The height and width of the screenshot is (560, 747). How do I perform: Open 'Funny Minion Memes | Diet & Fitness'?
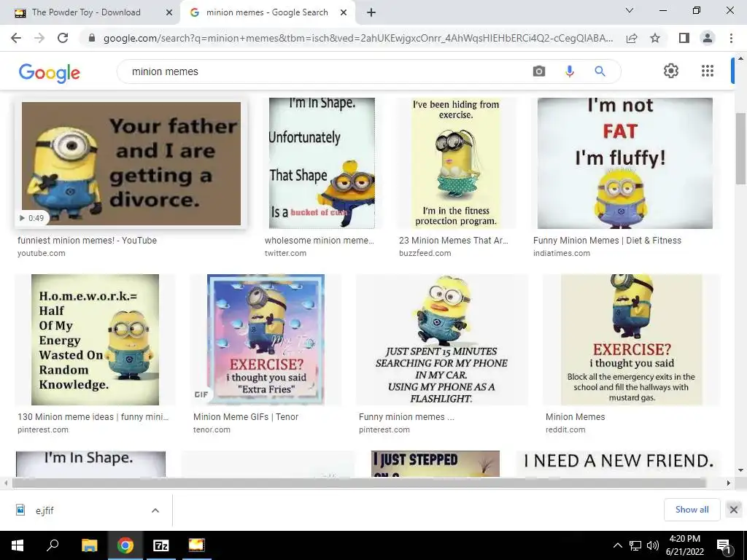coord(607,241)
